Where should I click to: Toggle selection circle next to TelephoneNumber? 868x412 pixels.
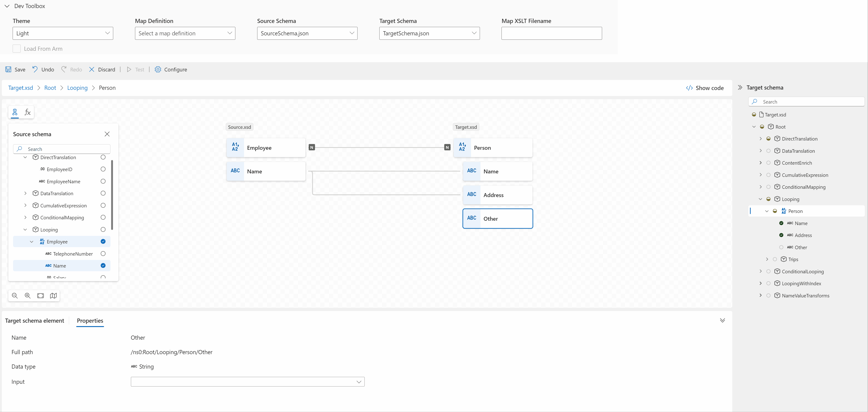103,253
